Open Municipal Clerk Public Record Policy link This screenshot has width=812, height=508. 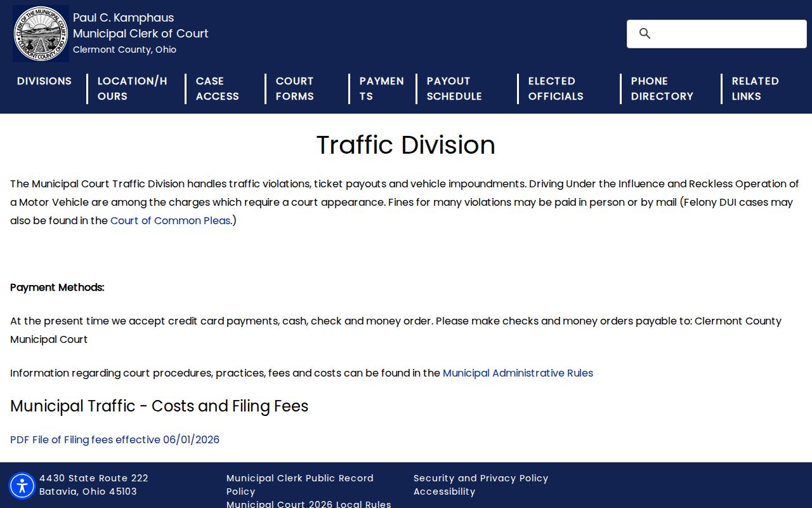(300, 485)
